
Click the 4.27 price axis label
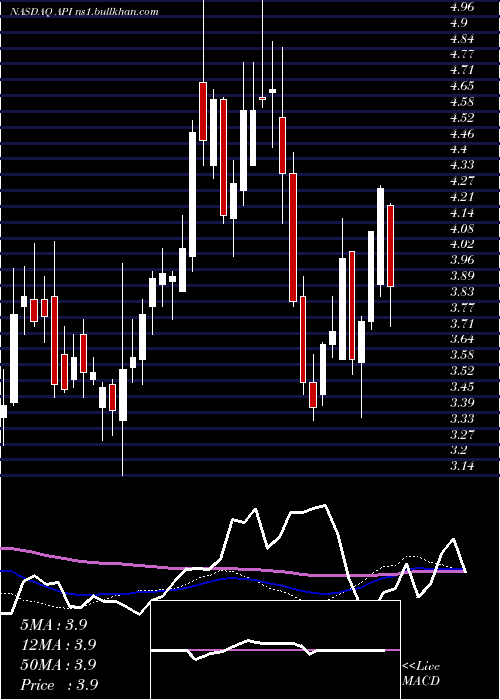coord(464,181)
